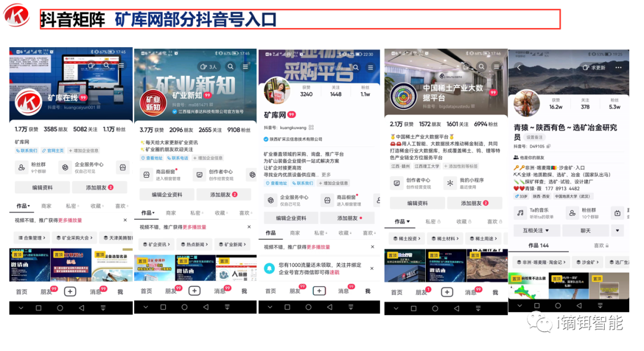
Task: Open 矿业采购大会 collection chip
Action: 75,238
